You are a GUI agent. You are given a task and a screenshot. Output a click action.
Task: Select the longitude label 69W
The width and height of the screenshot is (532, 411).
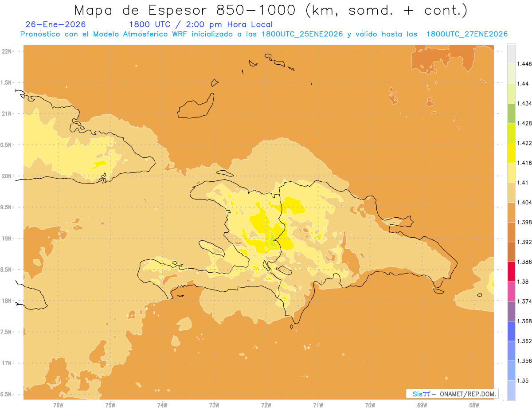click(x=422, y=405)
